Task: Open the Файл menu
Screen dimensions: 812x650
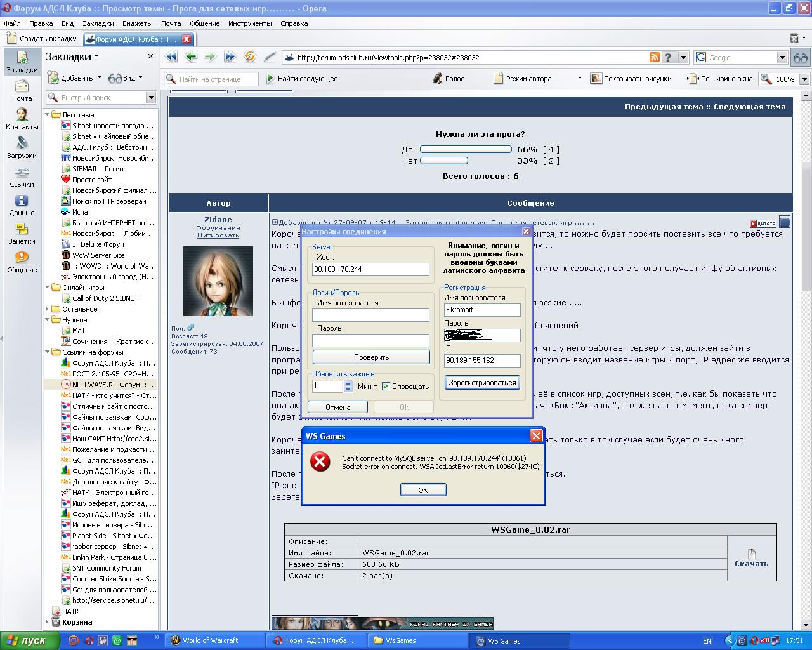Action: (x=12, y=23)
